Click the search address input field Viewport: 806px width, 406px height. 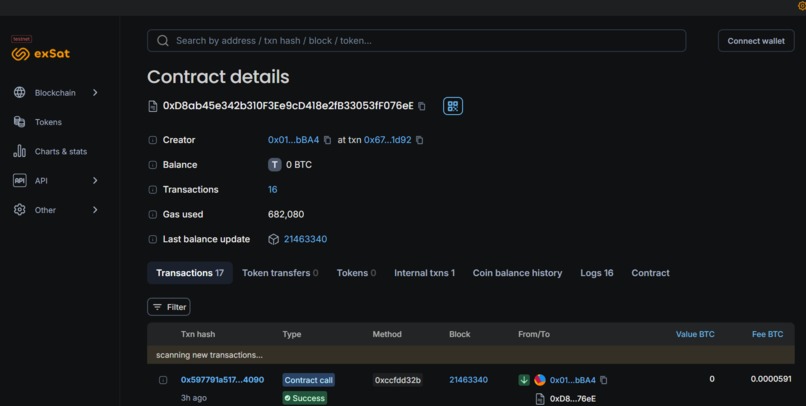click(x=416, y=41)
